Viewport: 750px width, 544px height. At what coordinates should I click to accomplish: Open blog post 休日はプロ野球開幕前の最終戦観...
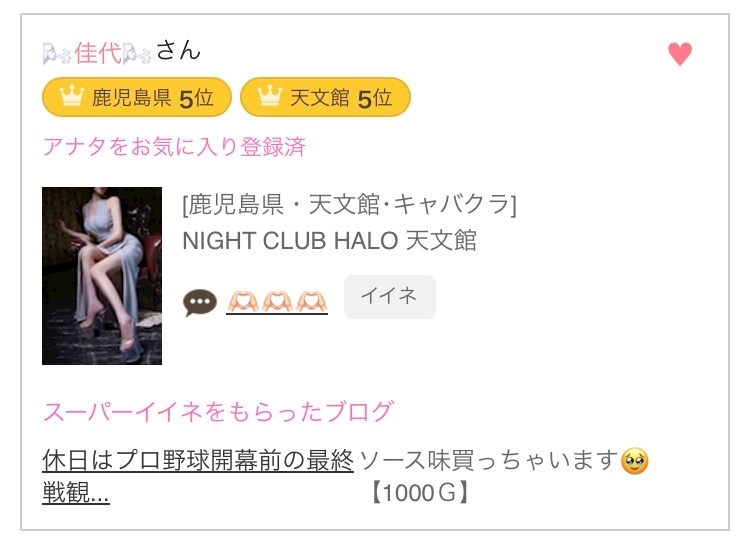click(x=198, y=476)
